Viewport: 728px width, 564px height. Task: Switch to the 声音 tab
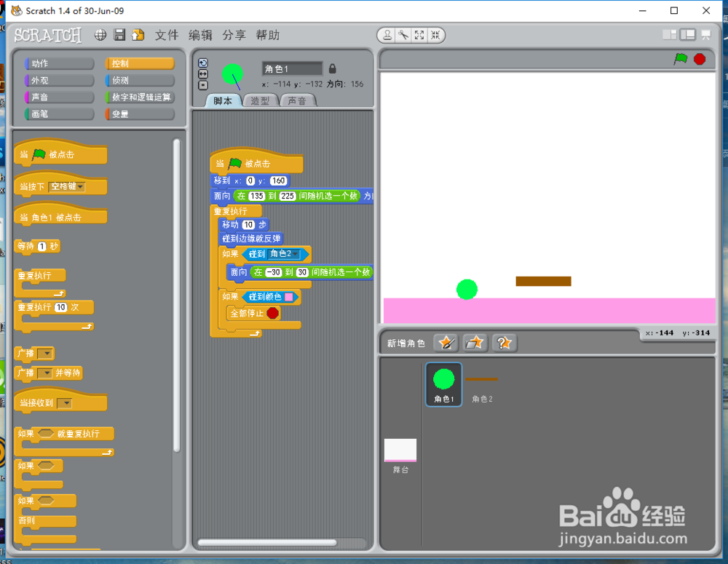point(297,100)
